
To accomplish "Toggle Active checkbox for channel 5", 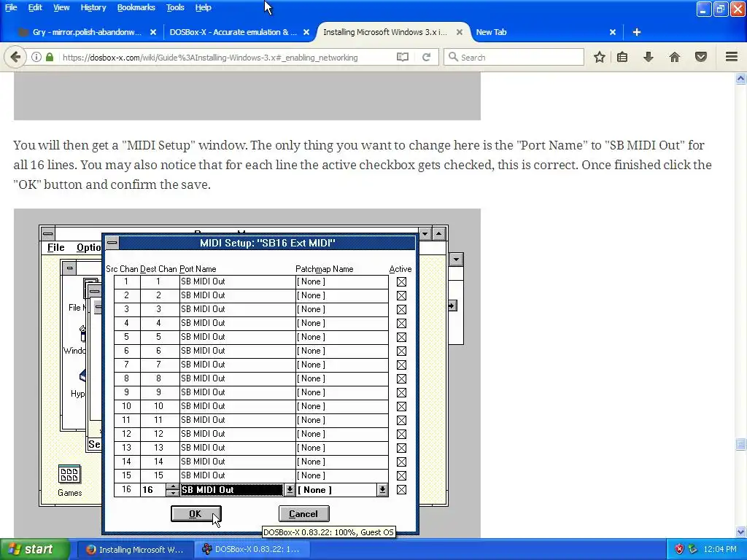I will click(402, 337).
